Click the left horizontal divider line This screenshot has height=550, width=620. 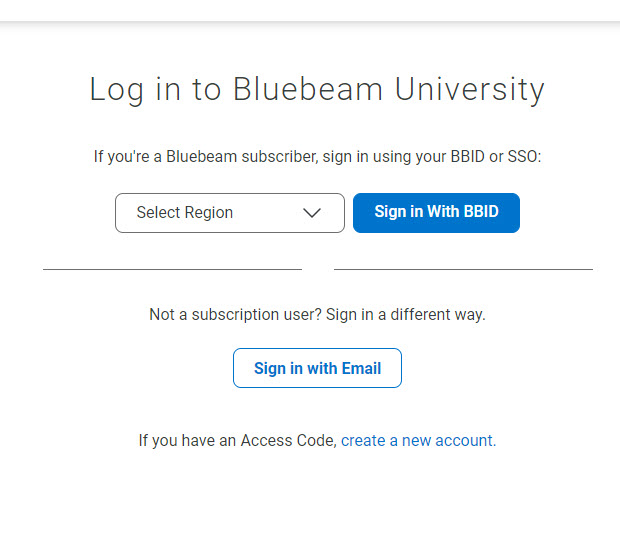[x=172, y=269]
